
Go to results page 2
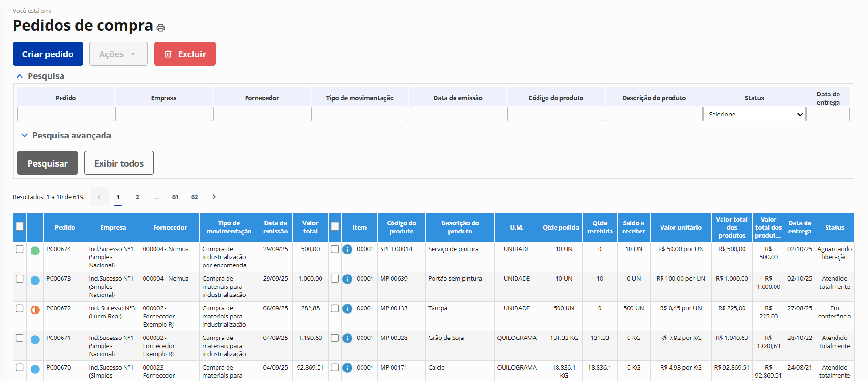(x=137, y=197)
